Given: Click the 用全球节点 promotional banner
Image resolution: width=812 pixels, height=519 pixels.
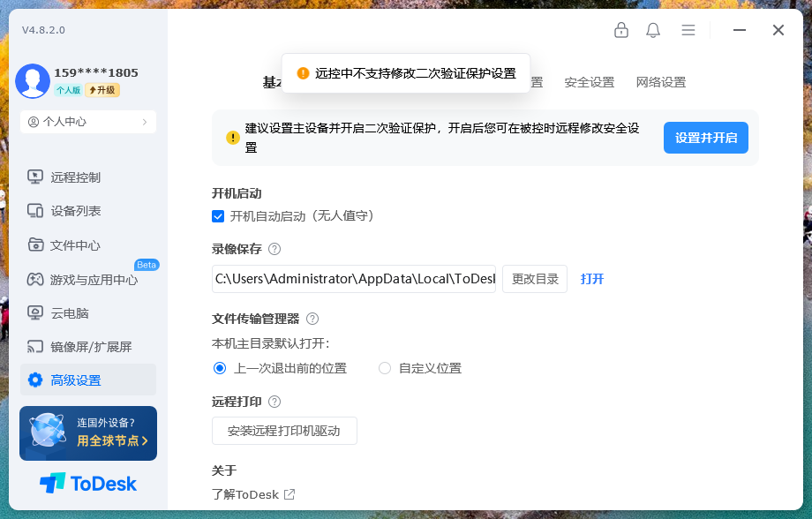Looking at the screenshot, I should (x=88, y=433).
